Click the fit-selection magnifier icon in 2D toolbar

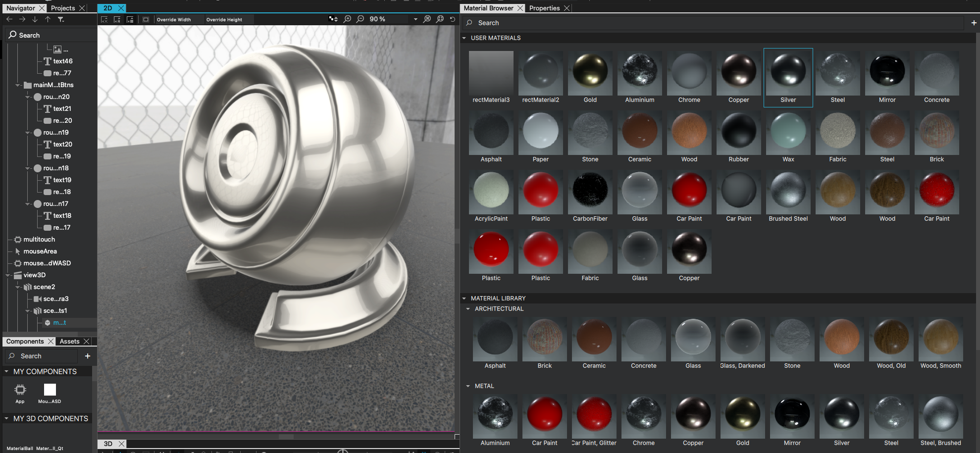point(440,19)
